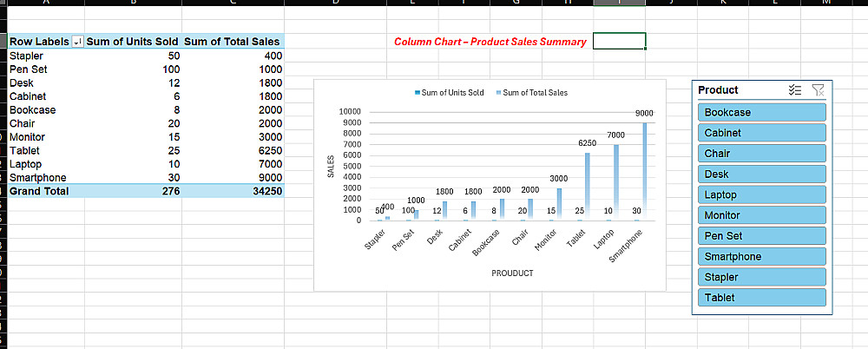
Task: Click the 9000 data label in chart
Action: click(644, 113)
